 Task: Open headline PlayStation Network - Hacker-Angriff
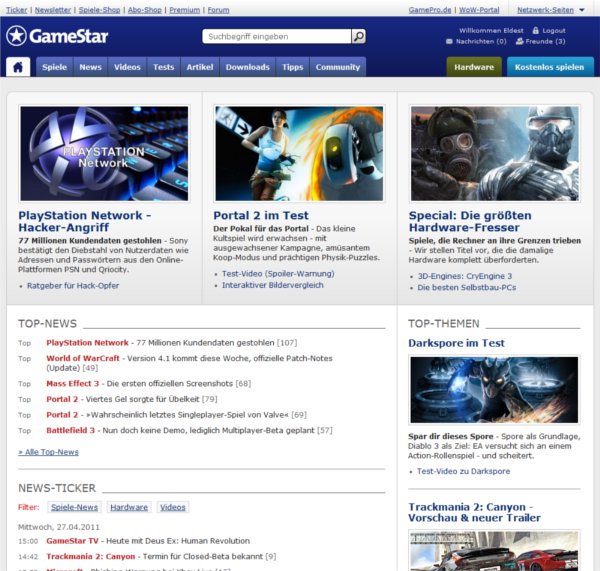tap(85, 222)
